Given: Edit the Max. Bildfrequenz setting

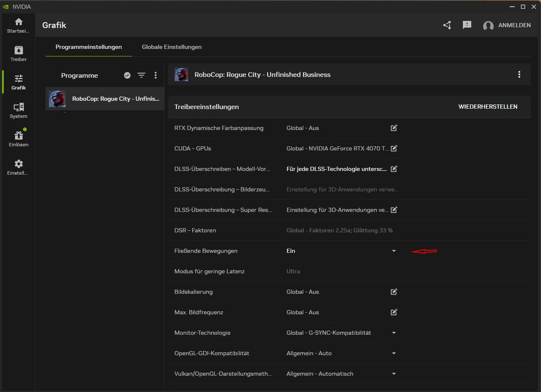Looking at the screenshot, I should [394, 312].
